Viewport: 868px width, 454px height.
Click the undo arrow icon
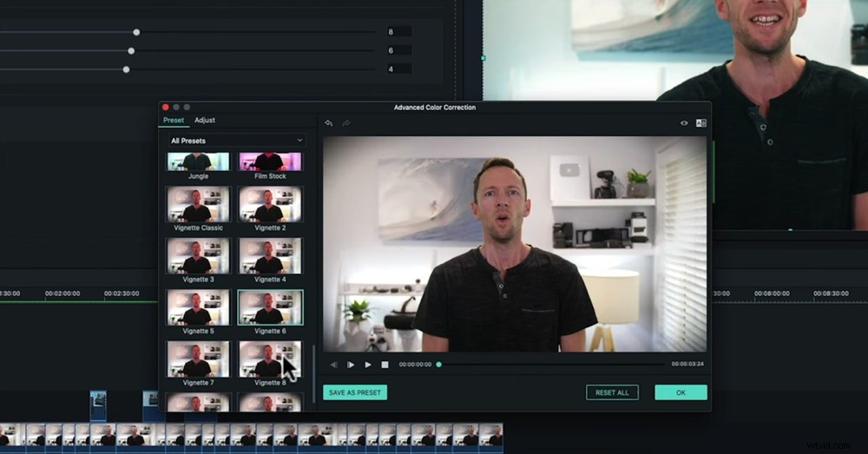pyautogui.click(x=329, y=123)
